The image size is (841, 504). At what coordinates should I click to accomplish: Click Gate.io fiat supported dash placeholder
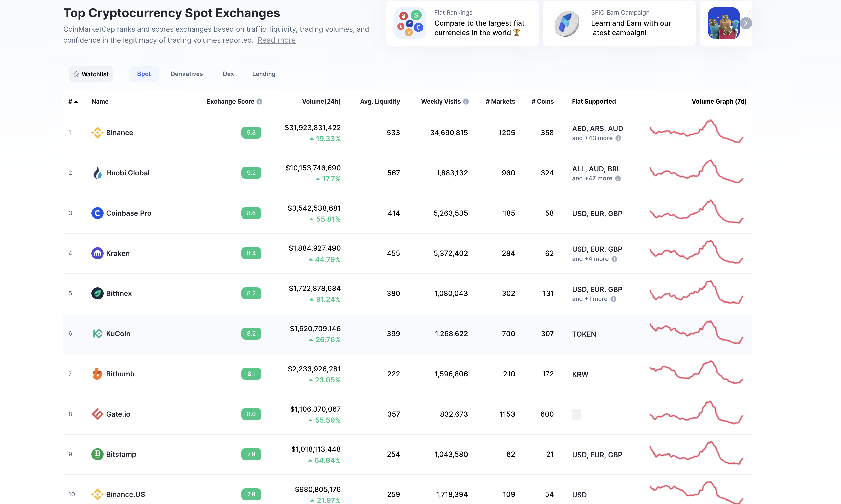coord(576,415)
